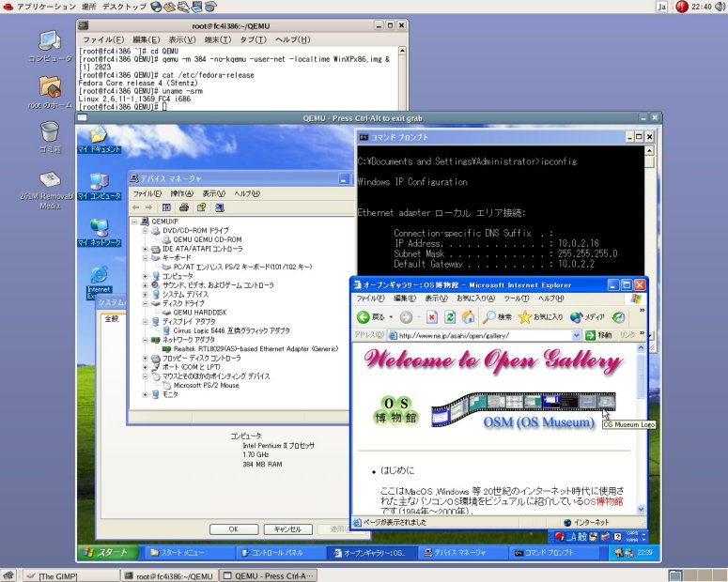Click the IE Refresh button

tap(450, 317)
